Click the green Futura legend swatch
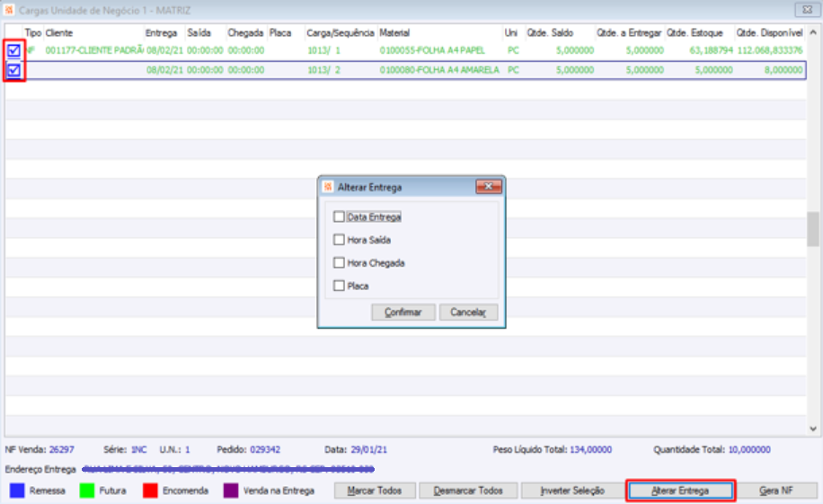 (x=87, y=491)
